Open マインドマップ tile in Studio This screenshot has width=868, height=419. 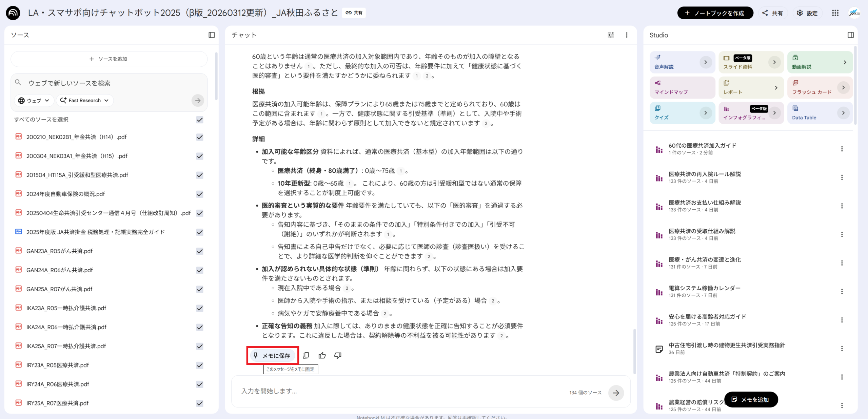tap(682, 87)
